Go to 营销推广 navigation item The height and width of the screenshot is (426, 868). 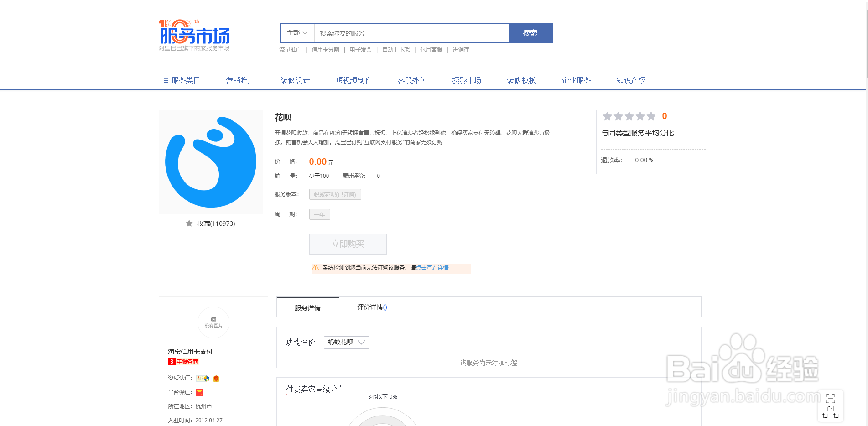click(240, 80)
